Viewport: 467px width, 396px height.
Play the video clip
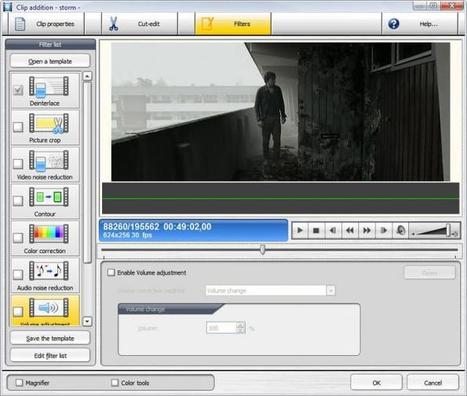pyautogui.click(x=300, y=230)
